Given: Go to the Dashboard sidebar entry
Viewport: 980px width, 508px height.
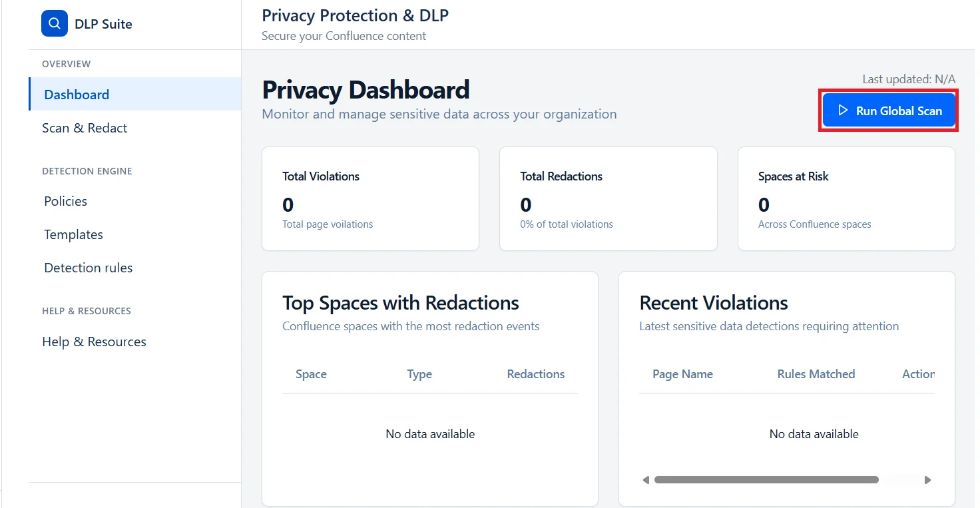Looking at the screenshot, I should click(x=77, y=95).
